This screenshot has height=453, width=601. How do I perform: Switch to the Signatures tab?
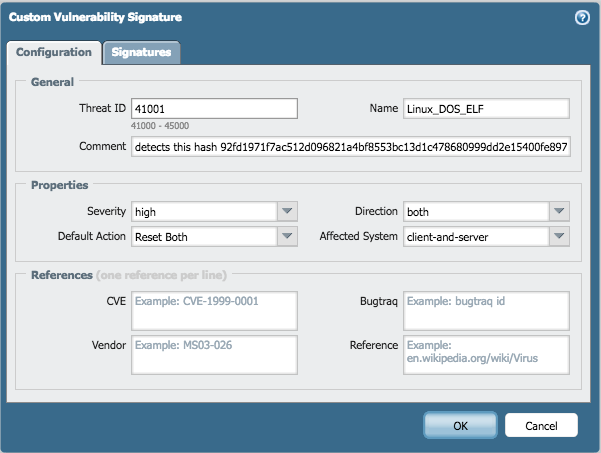141,52
